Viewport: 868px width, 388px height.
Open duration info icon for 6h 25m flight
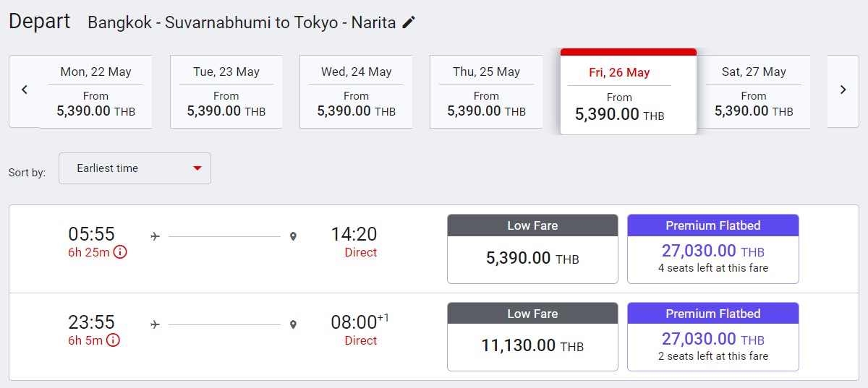120,252
